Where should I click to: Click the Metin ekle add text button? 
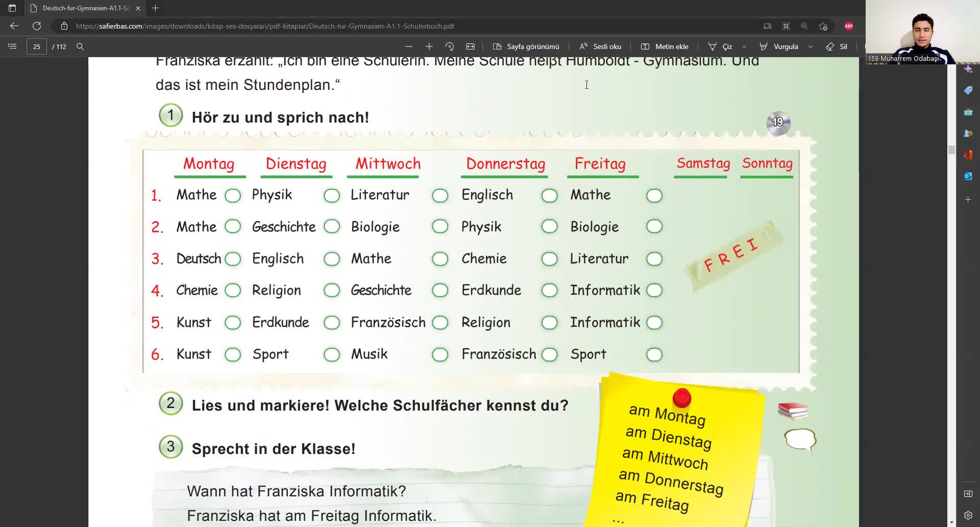click(x=665, y=46)
